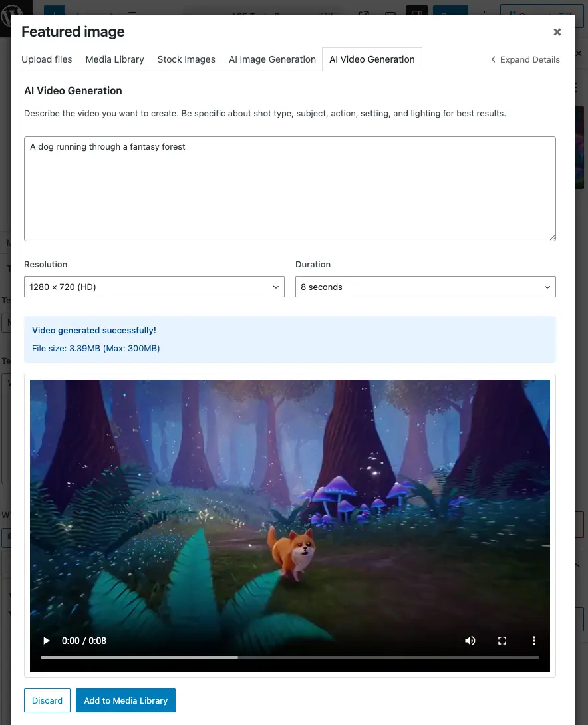Click Add to Media Library button

[x=126, y=700]
